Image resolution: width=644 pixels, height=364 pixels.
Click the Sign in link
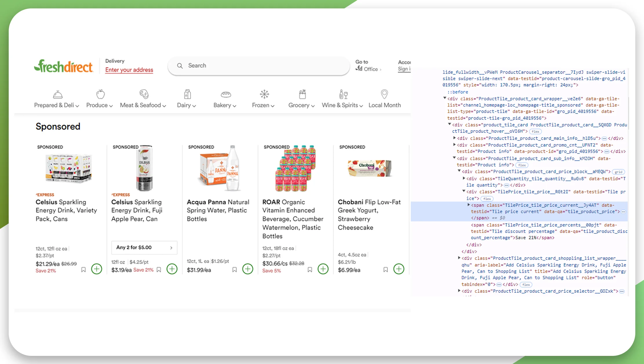(404, 69)
